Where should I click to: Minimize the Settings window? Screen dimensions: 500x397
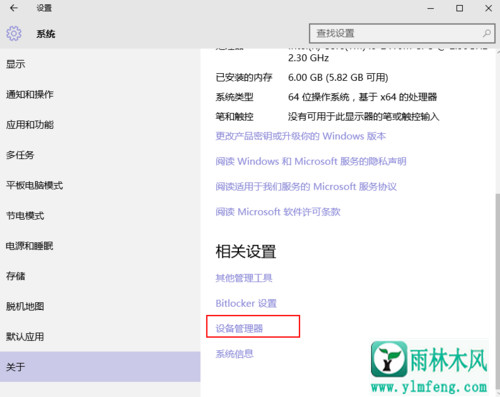[431, 8]
